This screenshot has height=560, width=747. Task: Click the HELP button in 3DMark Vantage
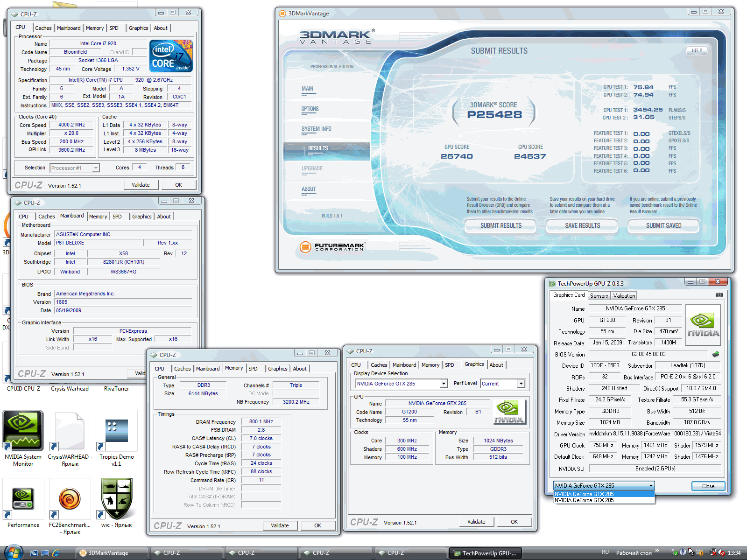pos(697,50)
